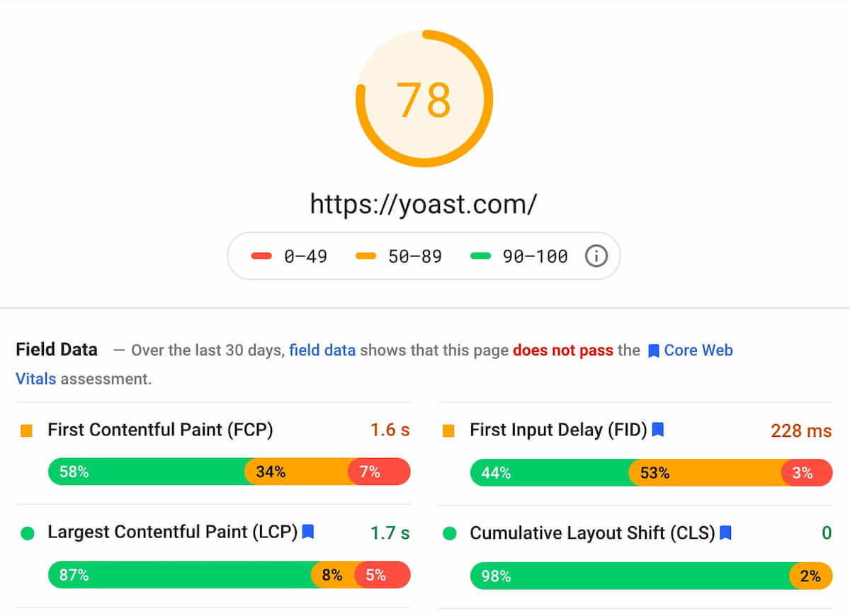Image resolution: width=850 pixels, height=616 pixels.
Task: Click the red 0–49 legend item
Action: (289, 256)
